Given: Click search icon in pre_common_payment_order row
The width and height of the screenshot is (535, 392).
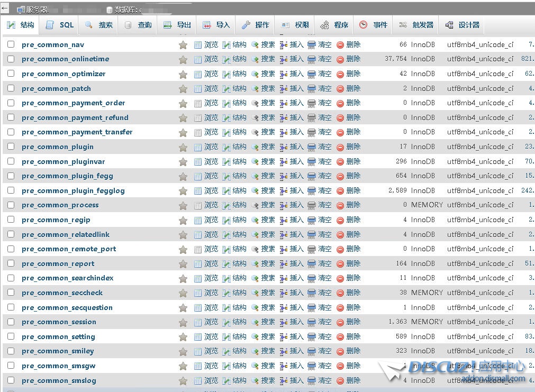Looking at the screenshot, I should pyautogui.click(x=255, y=103).
